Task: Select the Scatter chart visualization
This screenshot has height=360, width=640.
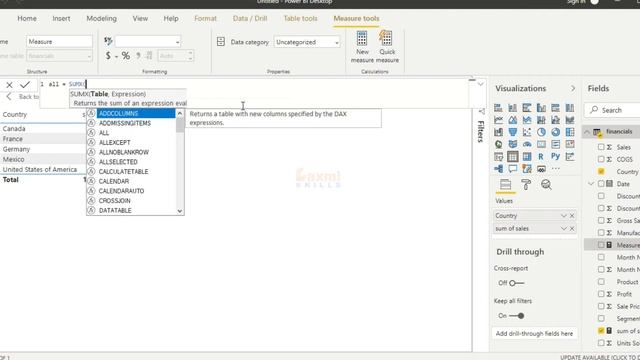Action: tap(527, 132)
